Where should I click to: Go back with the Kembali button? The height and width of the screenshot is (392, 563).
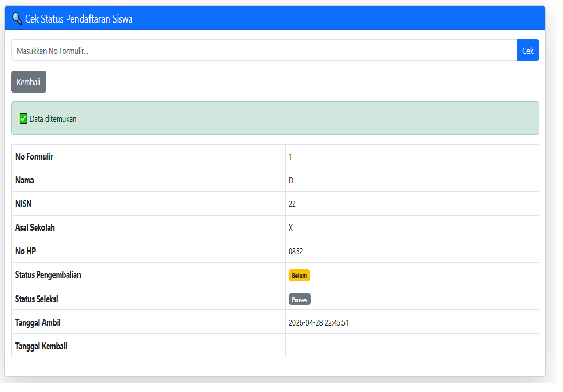coord(28,82)
